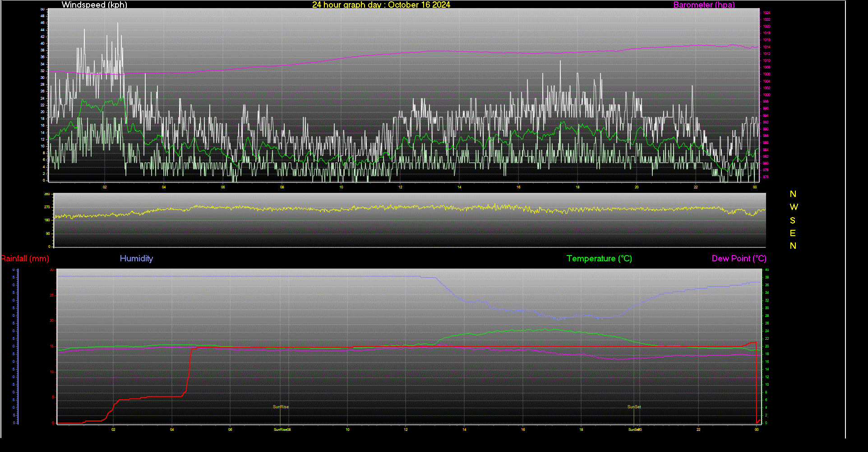This screenshot has height=452, width=868.
Task: Click the '25' rainfall axis value
Action: click(52, 295)
